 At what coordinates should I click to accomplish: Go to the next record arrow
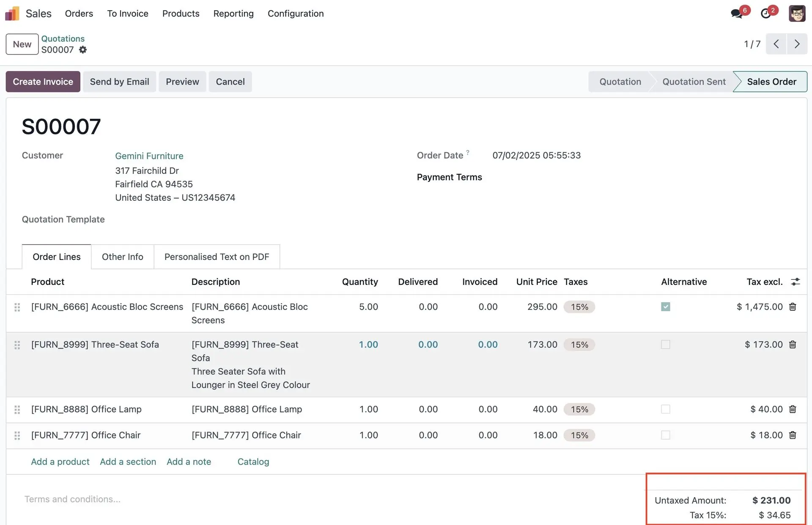point(797,44)
